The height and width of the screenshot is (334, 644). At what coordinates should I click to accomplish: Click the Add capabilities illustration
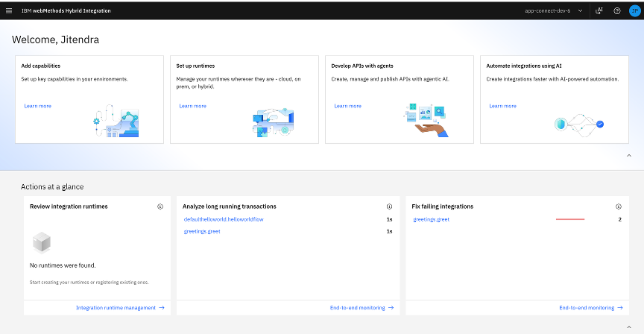[116, 121]
